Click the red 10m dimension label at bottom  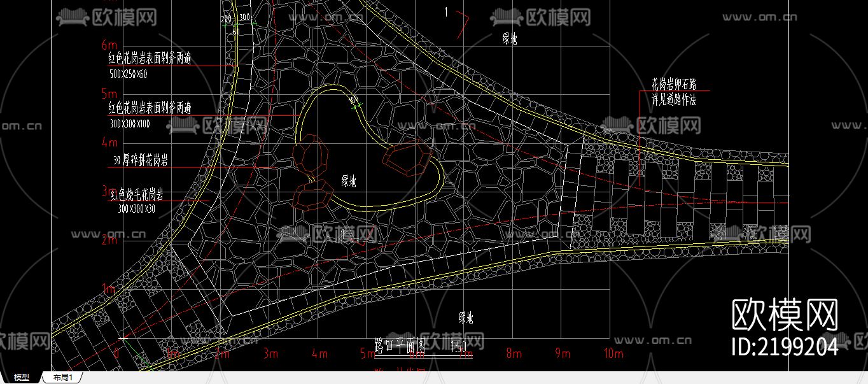(x=612, y=351)
